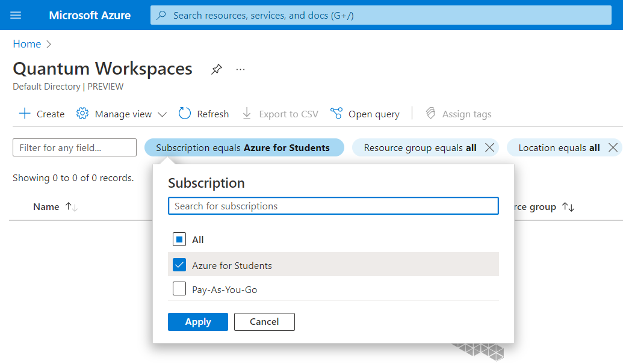Click the Open query icon
This screenshot has width=623, height=364.
click(x=336, y=114)
